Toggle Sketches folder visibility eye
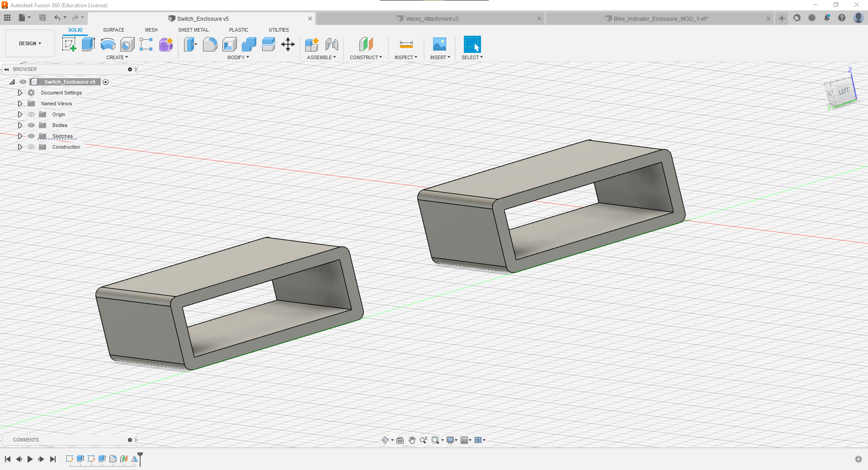Image resolution: width=868 pixels, height=470 pixels. click(31, 136)
